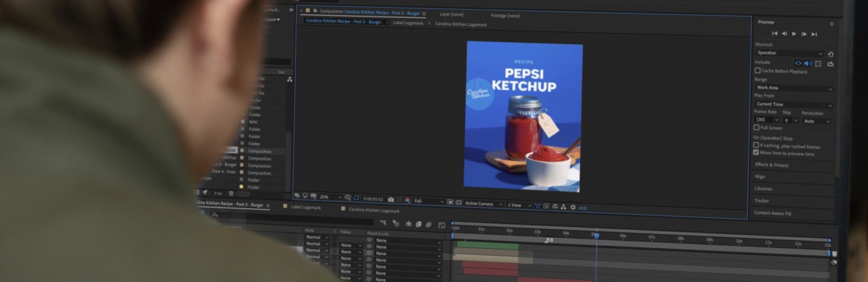Take a snapshot with camera icon
Screen dimensions: 868x282
(x=391, y=199)
